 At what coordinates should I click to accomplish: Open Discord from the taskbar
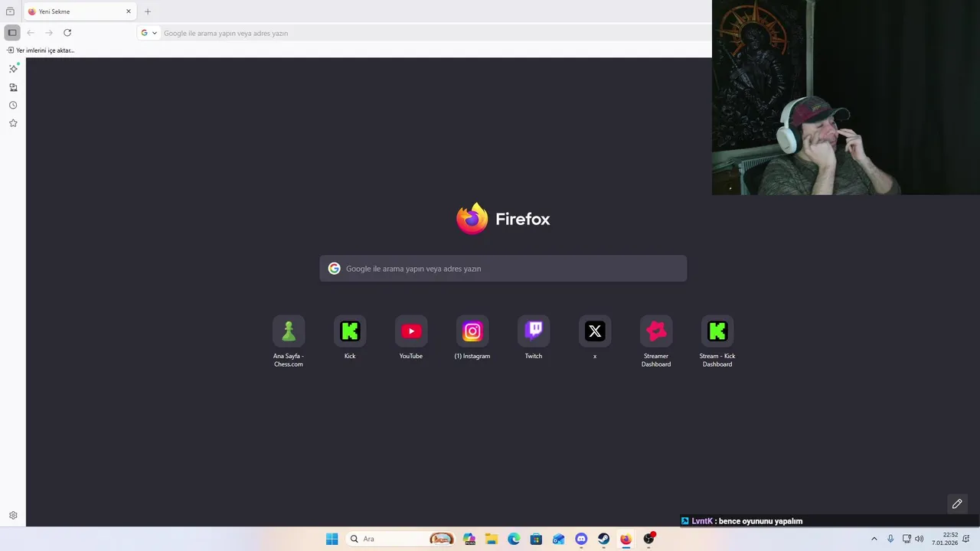point(581,539)
